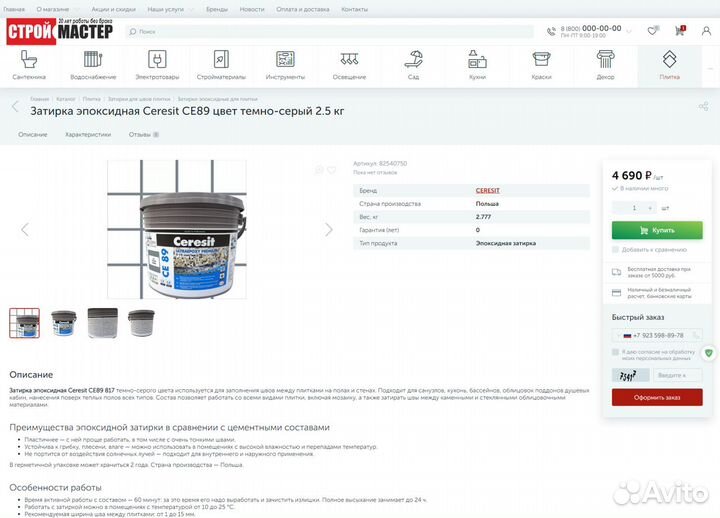Open the Сантехника category icon
Screen dimensions: 720x518
pyautogui.click(x=29, y=62)
